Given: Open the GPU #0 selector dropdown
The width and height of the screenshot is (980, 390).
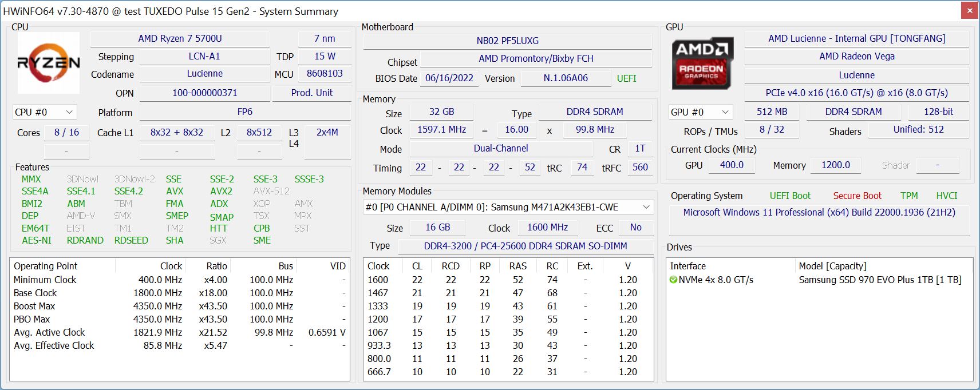Looking at the screenshot, I should [701, 112].
